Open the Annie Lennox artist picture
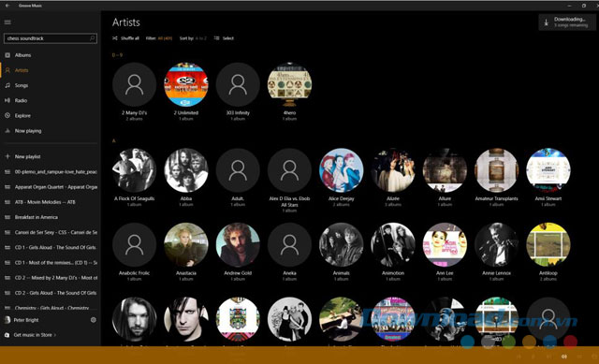Viewport: 599px width, 364px height. click(496, 245)
